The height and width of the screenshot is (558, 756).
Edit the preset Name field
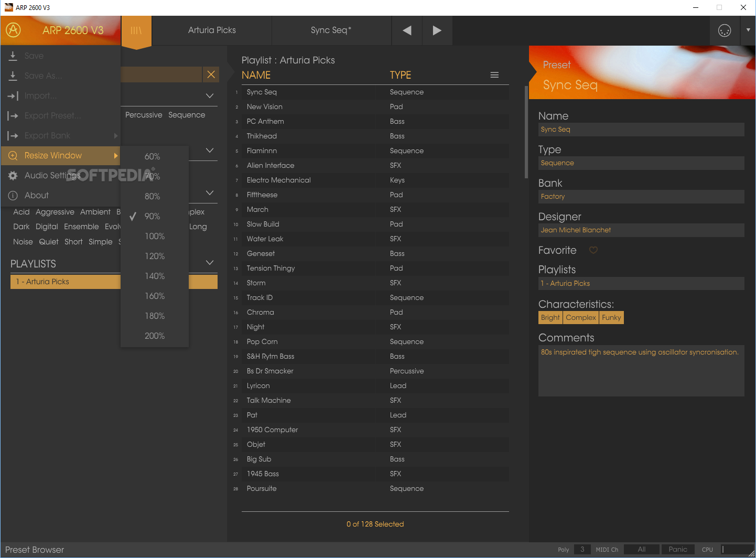641,130
